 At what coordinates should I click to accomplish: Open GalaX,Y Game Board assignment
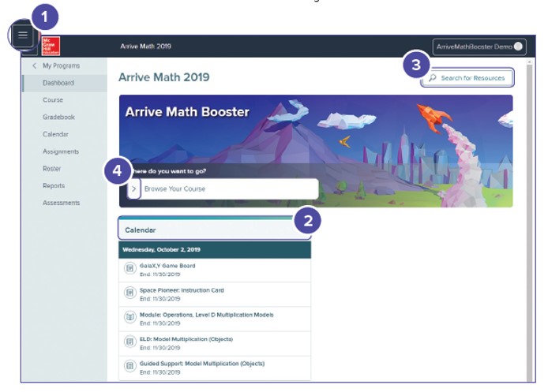(x=215, y=270)
